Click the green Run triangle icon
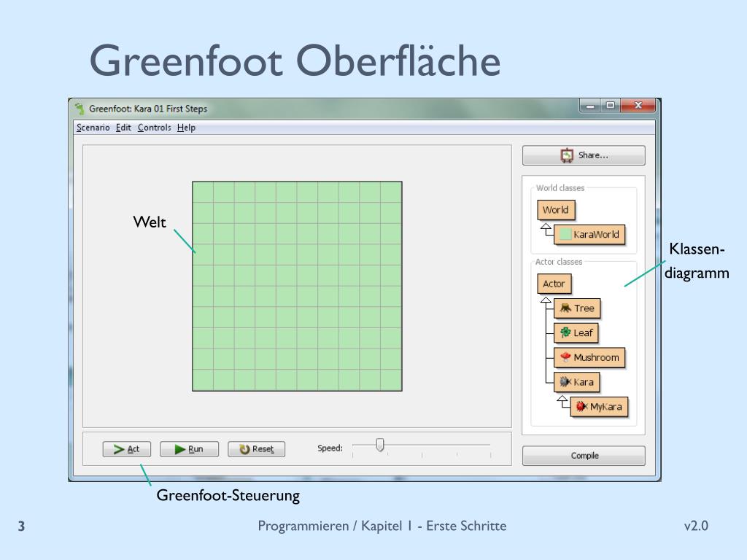747x560 pixels. (179, 449)
